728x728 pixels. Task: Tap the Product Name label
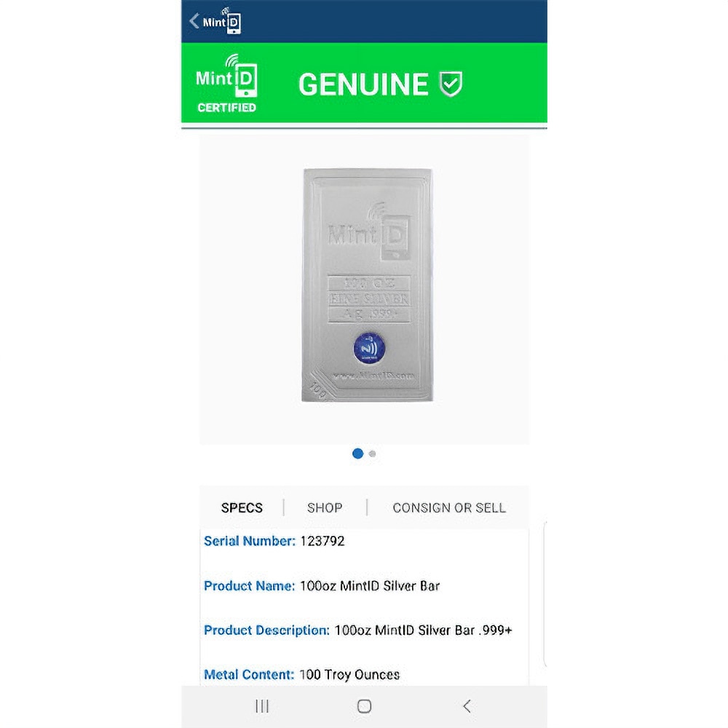click(249, 586)
